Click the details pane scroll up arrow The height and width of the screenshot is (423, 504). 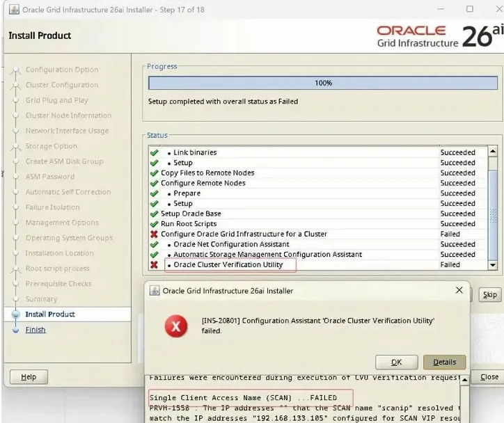[x=464, y=381]
